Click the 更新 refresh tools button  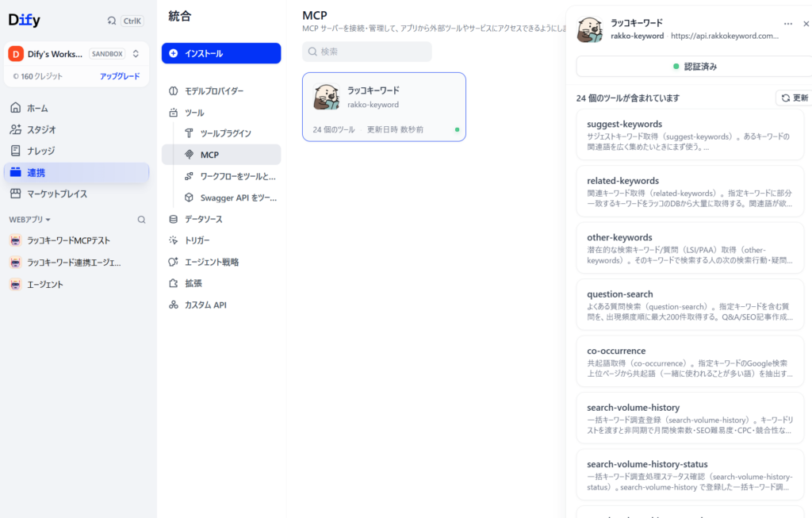click(795, 98)
